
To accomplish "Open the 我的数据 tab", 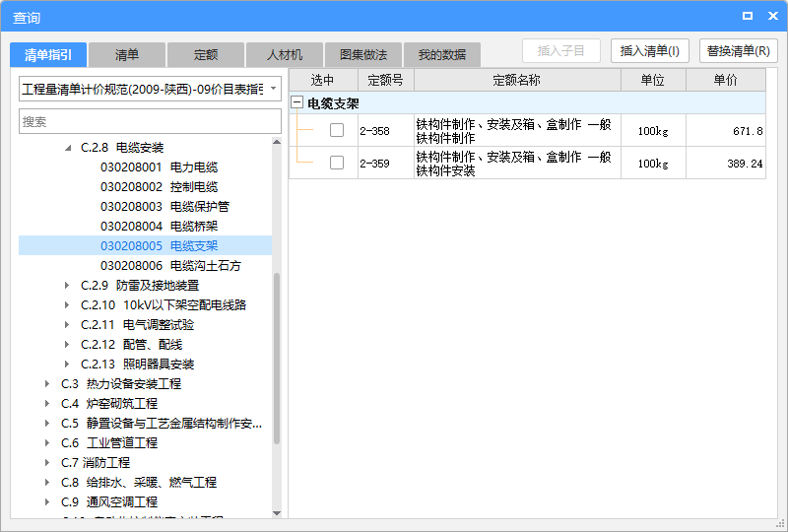I will click(x=442, y=55).
